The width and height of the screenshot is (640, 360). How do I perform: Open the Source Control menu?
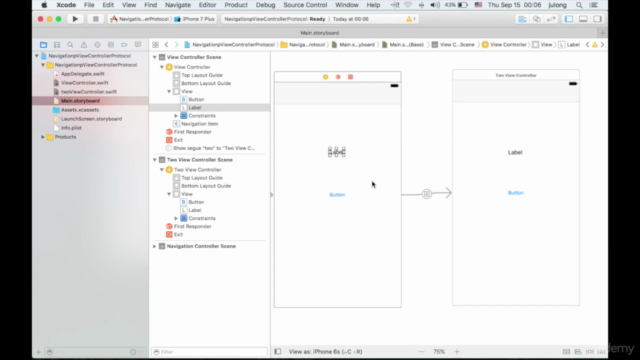[305, 5]
